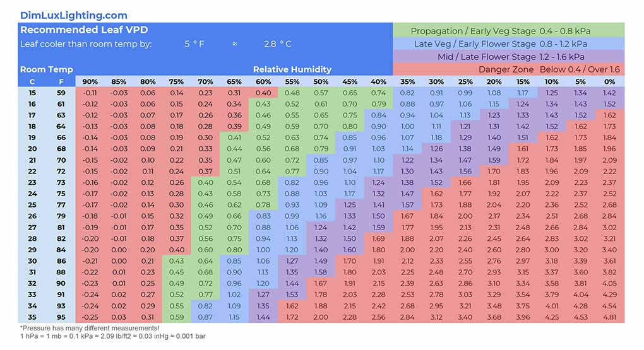Select the 35% humidity column header
Screen dimensions: 644x350
407,81
